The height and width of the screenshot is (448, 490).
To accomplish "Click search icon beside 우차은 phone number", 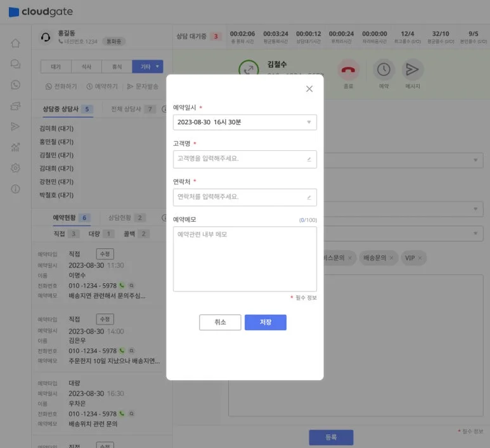I will point(132,414).
